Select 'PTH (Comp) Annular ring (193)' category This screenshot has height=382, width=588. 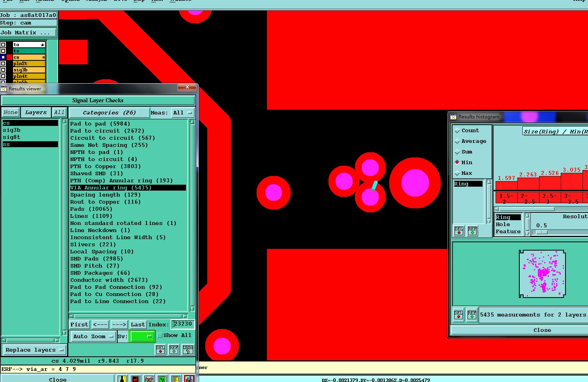point(121,181)
